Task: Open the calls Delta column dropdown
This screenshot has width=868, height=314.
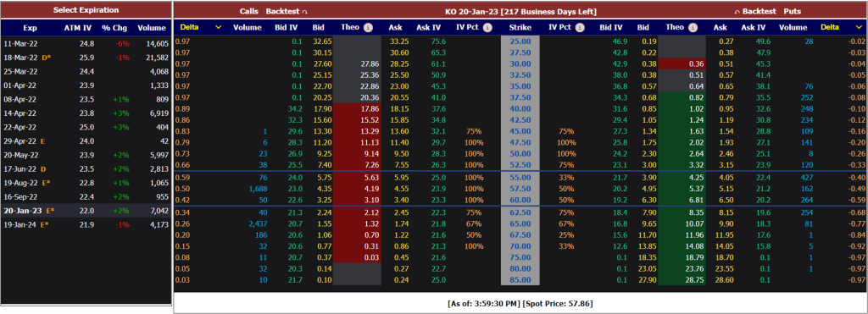Action: coord(218,27)
